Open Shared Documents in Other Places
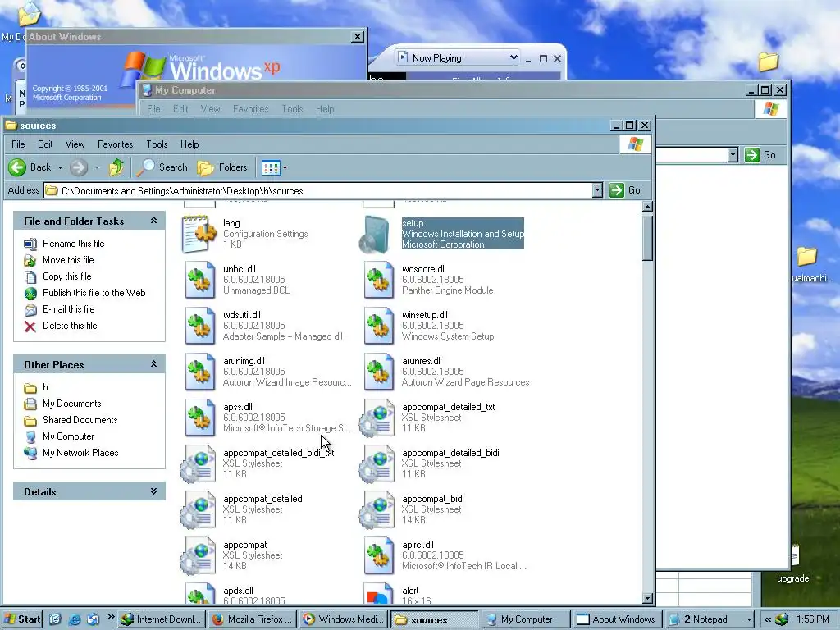Screen dimensions: 840x630 80,420
